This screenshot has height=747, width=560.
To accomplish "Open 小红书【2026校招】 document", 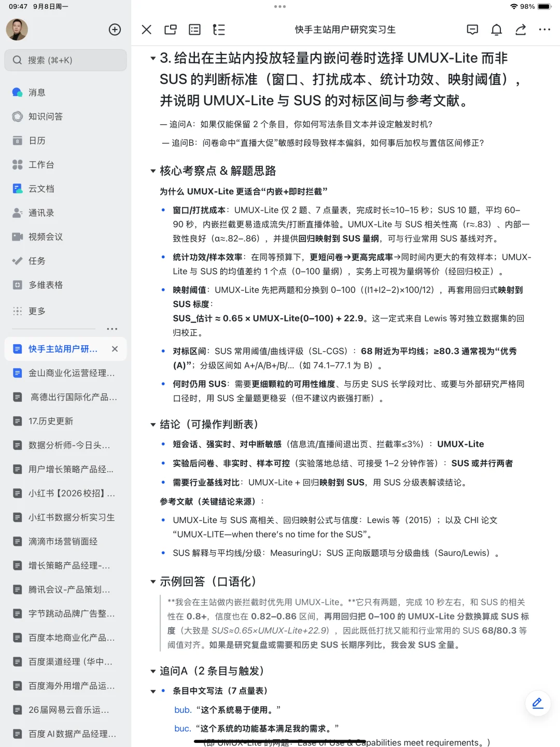I will (x=65, y=493).
